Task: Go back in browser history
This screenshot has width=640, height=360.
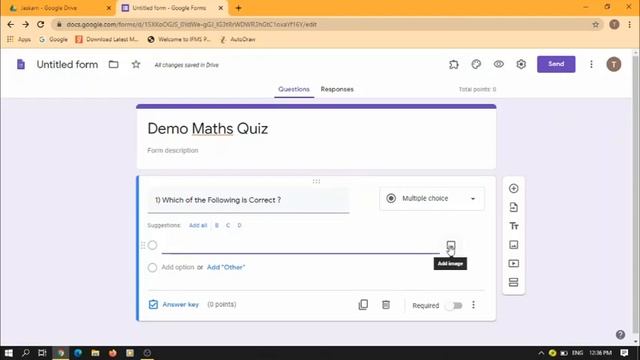Action: coord(11,24)
